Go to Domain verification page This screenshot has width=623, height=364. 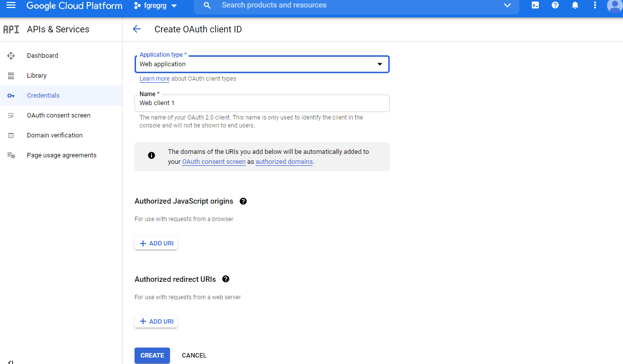pos(54,135)
